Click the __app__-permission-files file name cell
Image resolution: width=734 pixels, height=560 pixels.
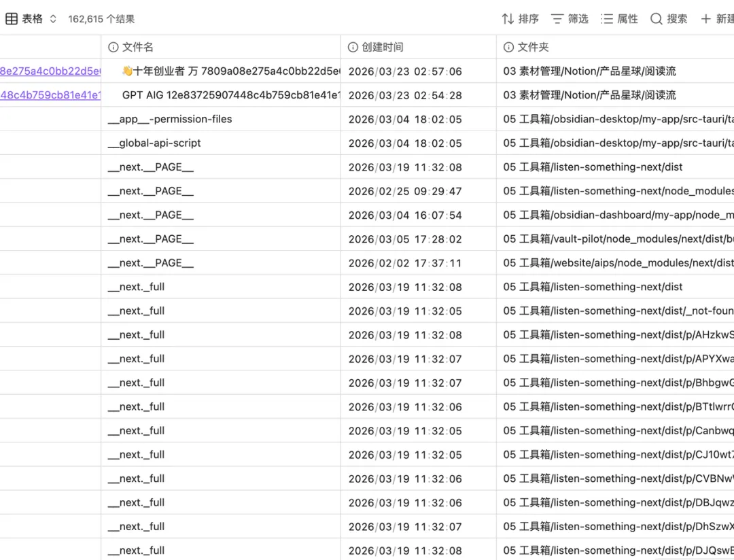click(x=170, y=119)
